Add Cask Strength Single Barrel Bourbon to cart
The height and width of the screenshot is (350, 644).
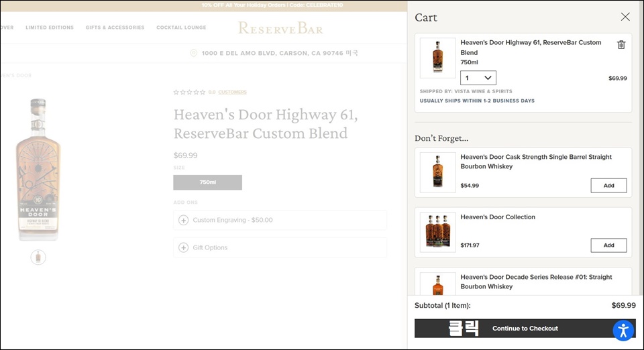608,186
